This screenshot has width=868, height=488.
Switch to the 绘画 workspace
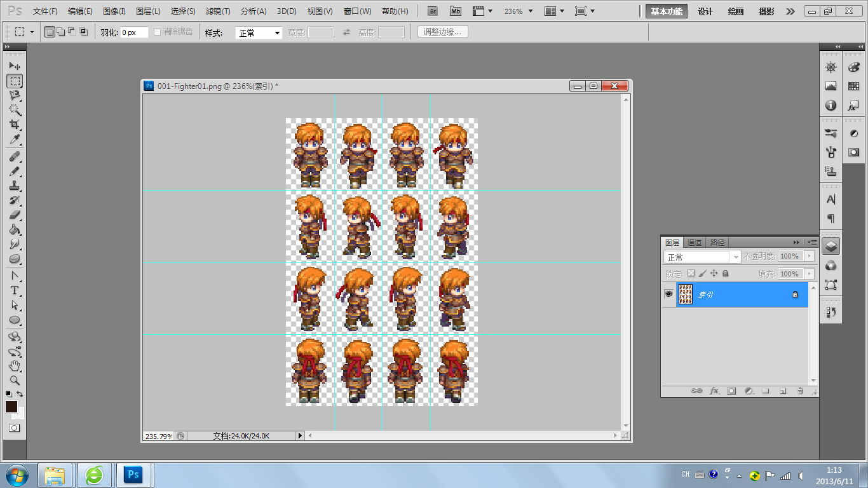(736, 11)
